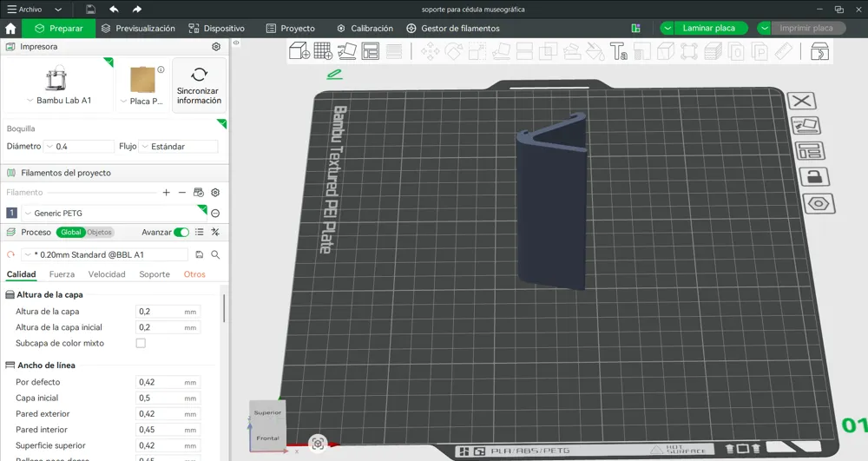Click the plate remove X icon
868x461 pixels.
pos(801,101)
